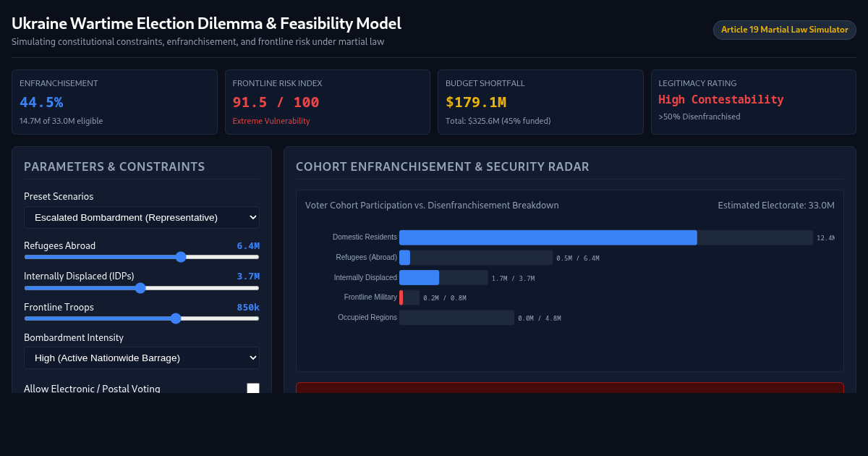
Task: Click the Frontline Risk Index 91.5 / 100 value
Action: coord(276,102)
